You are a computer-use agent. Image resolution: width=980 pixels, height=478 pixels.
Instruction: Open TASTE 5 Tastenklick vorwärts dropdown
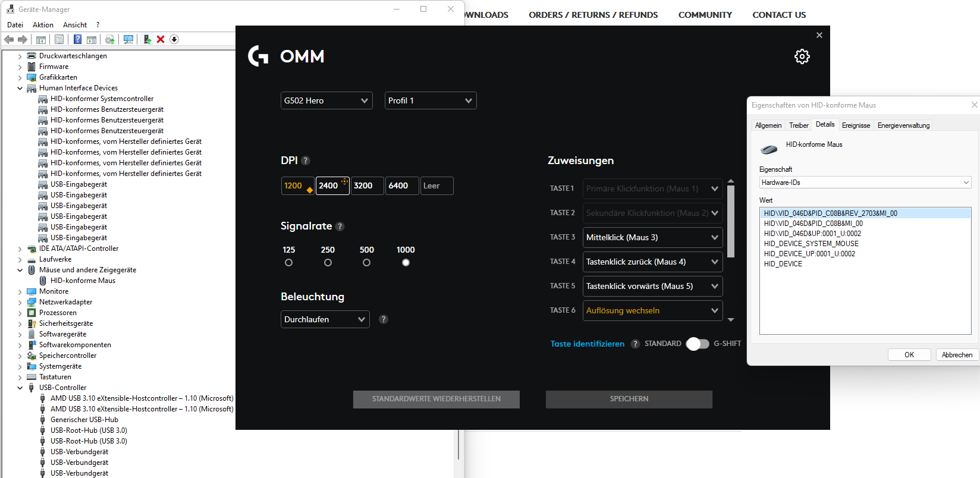pos(653,286)
